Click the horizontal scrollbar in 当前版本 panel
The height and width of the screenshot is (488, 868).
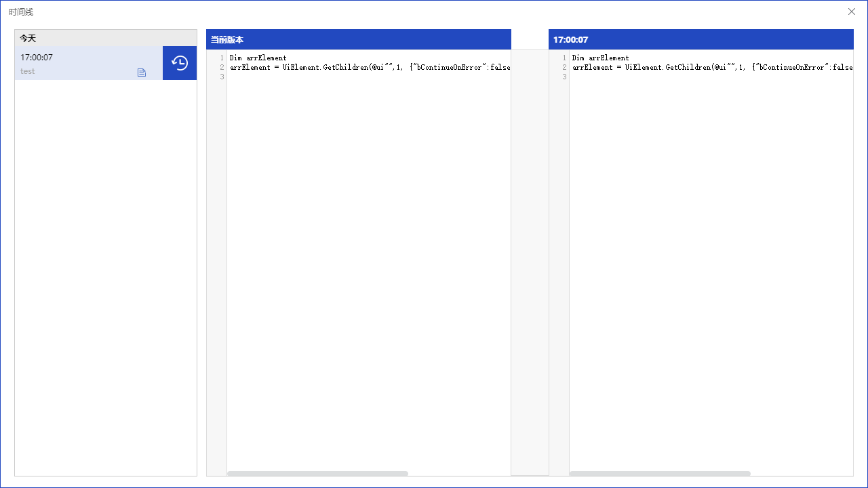tap(317, 473)
